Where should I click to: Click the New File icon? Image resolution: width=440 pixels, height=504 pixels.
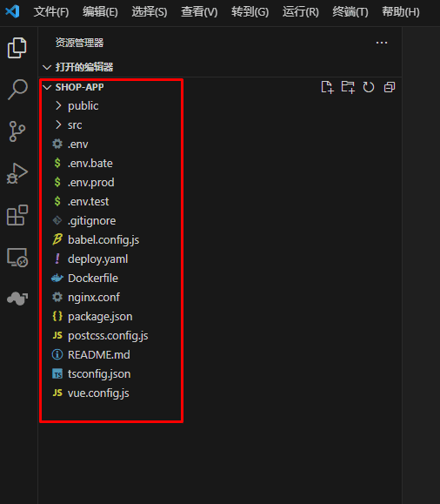point(327,87)
